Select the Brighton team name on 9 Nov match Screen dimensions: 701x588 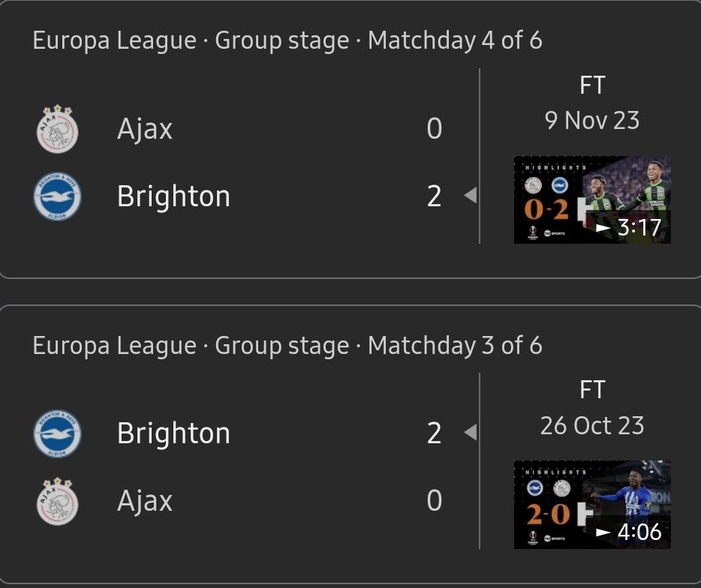[x=173, y=196]
